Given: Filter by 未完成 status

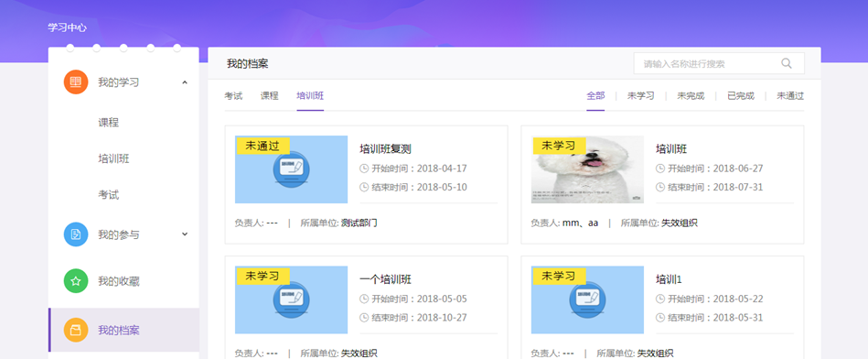Looking at the screenshot, I should (691, 96).
